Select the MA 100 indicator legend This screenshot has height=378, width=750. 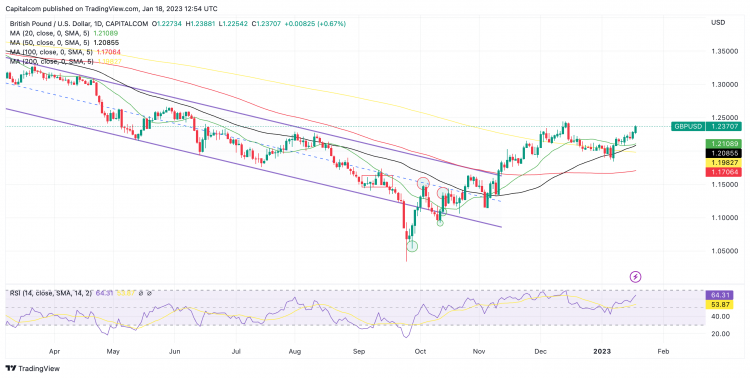(x=65, y=52)
